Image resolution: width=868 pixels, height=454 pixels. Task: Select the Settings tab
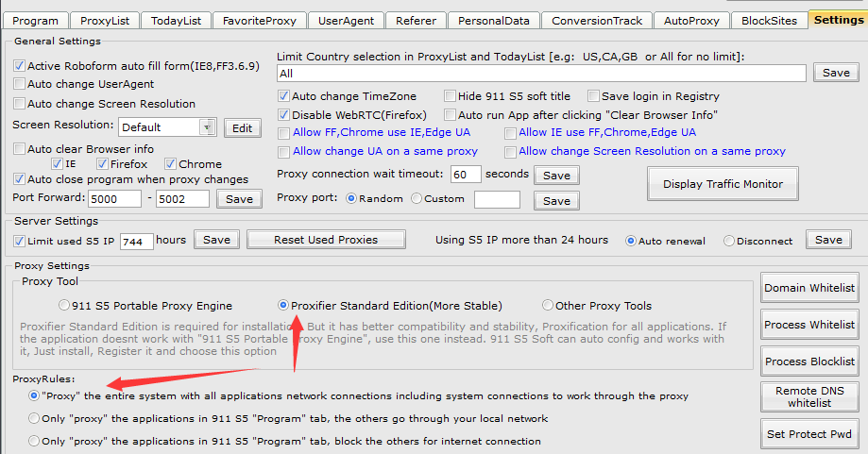click(x=838, y=20)
